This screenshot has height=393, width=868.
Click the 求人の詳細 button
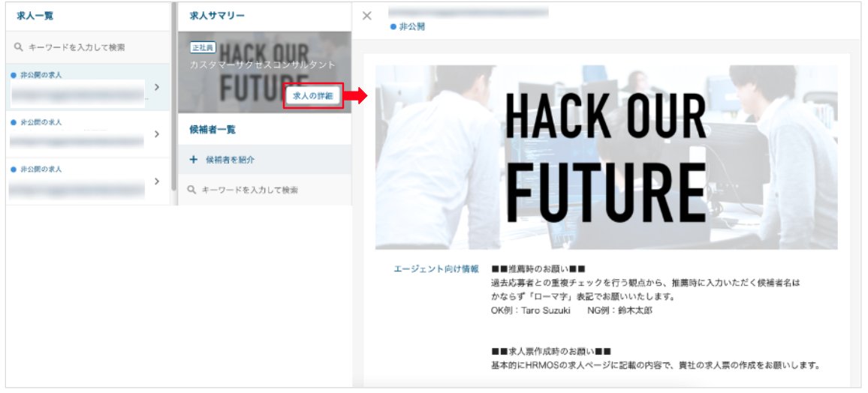pyautogui.click(x=313, y=95)
